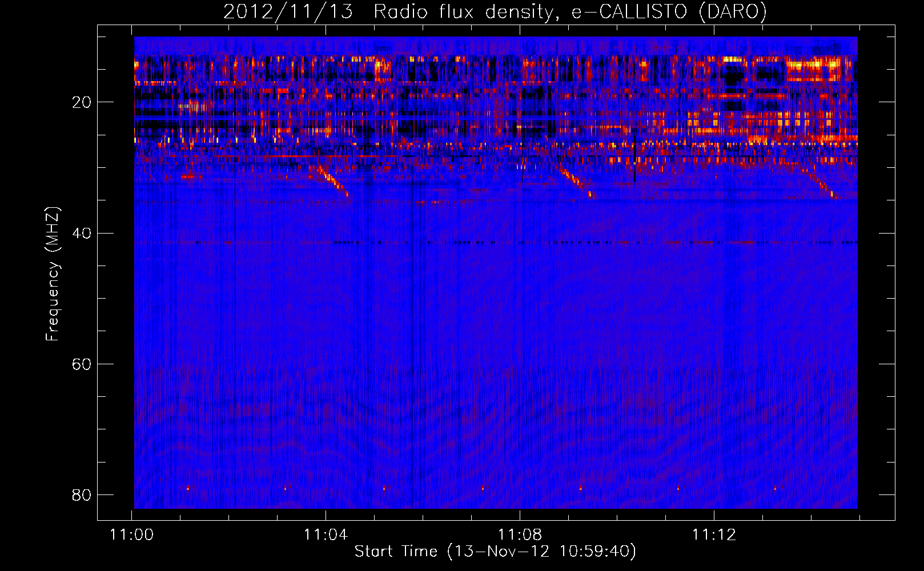Click the "80" frequency tick label
924x571 pixels.
[x=82, y=494]
